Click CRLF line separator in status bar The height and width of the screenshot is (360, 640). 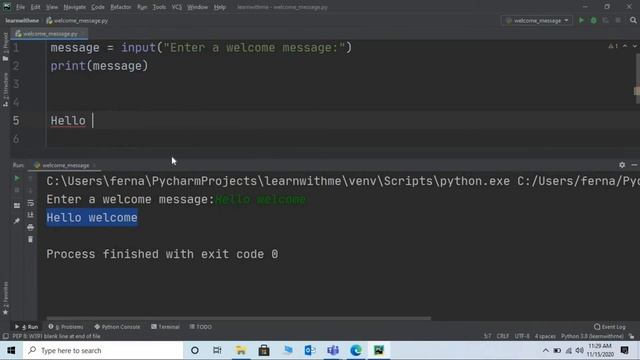[x=503, y=336]
